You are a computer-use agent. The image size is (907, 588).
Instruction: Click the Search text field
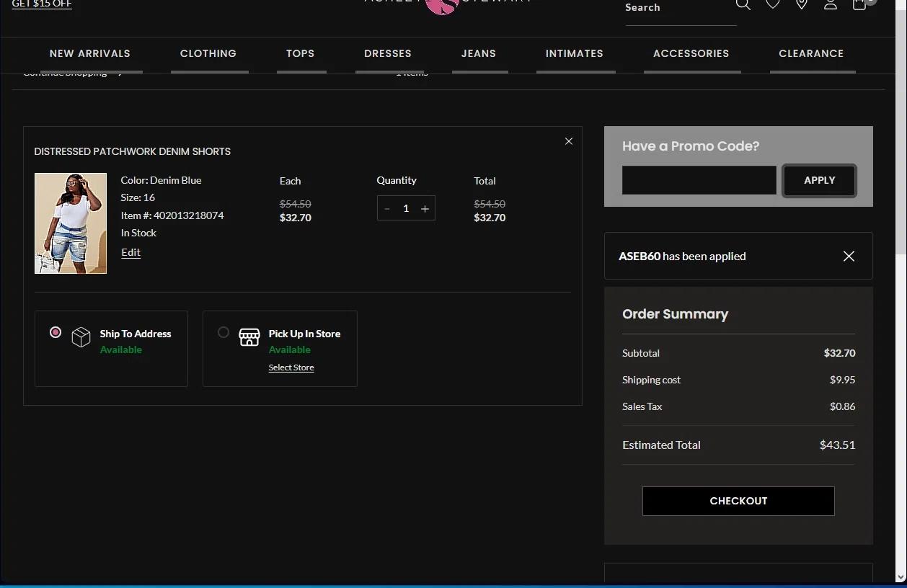[681, 9]
